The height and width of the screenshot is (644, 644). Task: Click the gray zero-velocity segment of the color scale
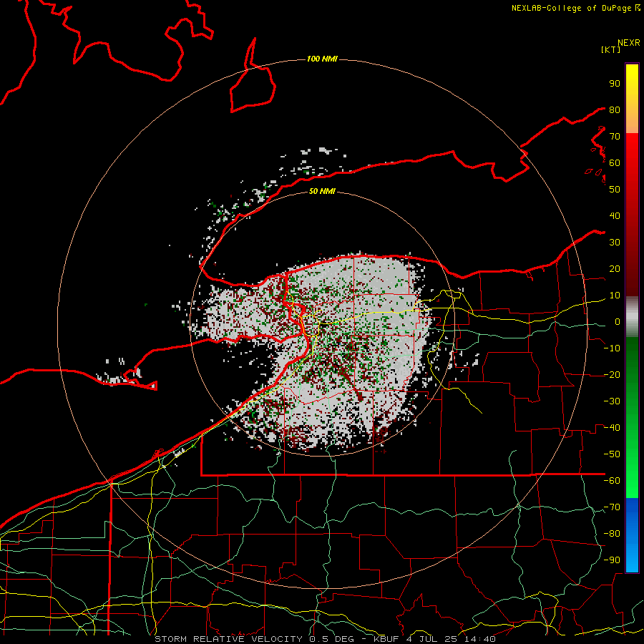pyautogui.click(x=632, y=317)
